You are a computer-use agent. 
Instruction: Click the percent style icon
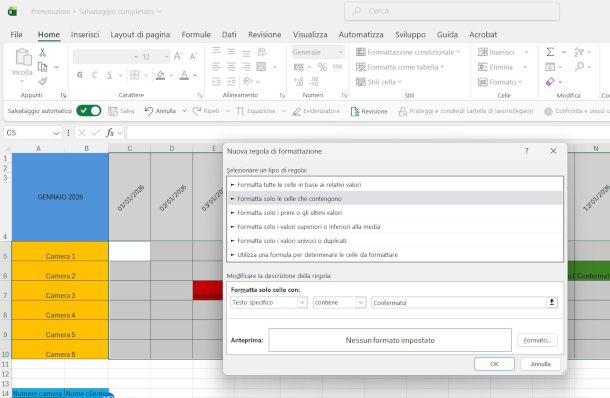pyautogui.click(x=322, y=67)
